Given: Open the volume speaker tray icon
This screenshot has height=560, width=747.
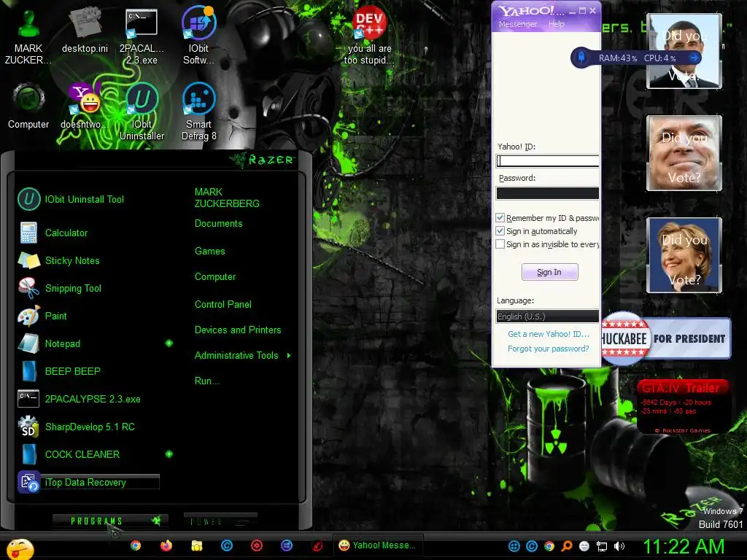Looking at the screenshot, I should (619, 546).
